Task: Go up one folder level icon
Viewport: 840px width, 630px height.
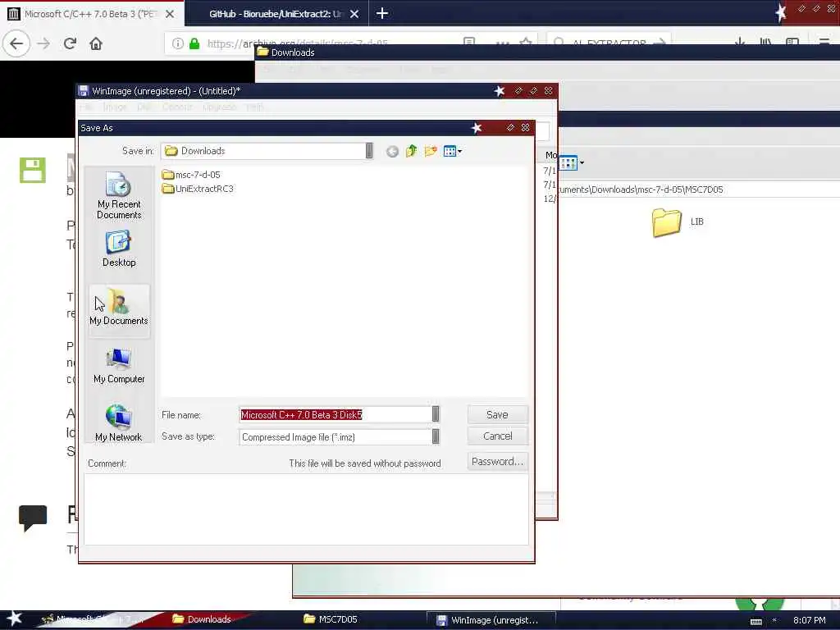Action: pos(411,151)
